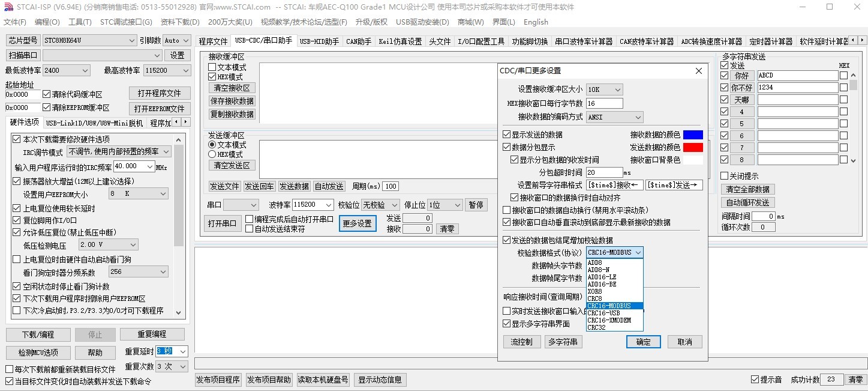
Task: Close the CDC/串口更多设置 dialog with X
Action: tap(698, 71)
